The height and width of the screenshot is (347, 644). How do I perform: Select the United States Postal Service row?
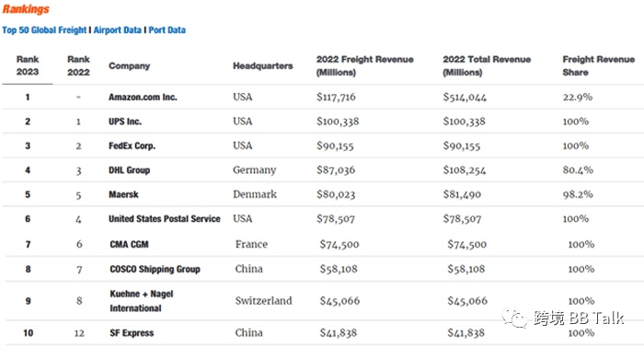[323, 219]
